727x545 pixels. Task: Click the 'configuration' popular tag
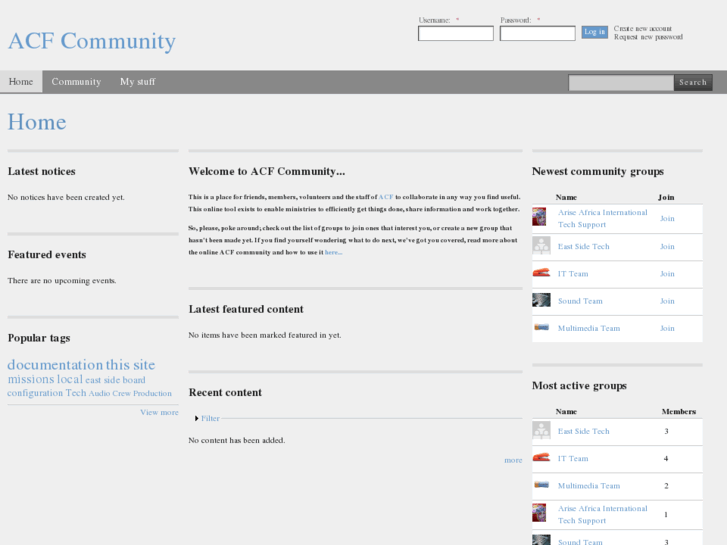point(35,393)
